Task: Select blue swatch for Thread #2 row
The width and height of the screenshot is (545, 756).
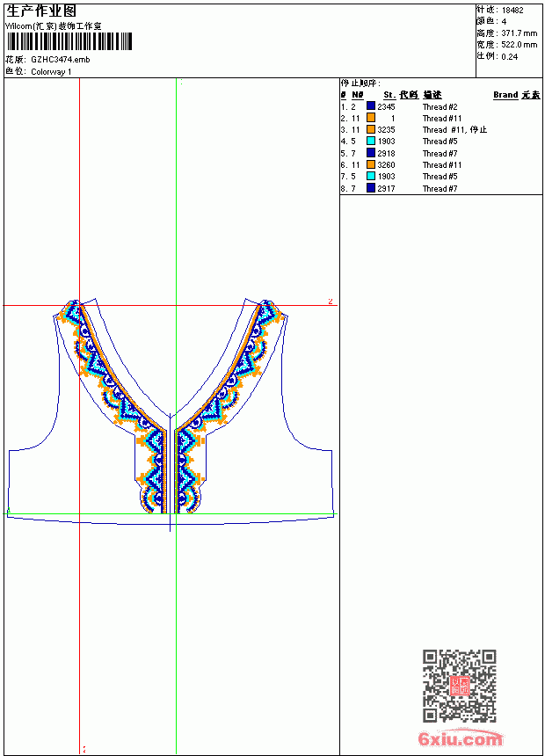Action: point(370,106)
